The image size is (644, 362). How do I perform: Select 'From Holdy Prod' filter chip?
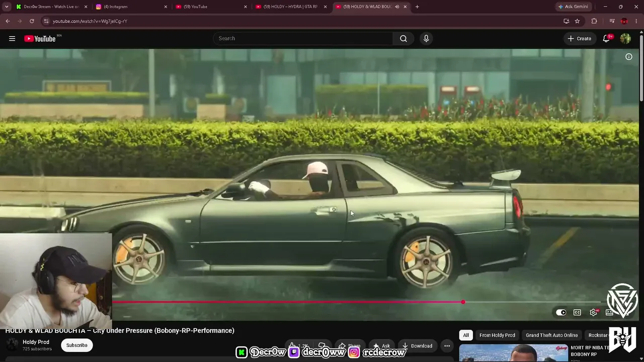point(497,335)
